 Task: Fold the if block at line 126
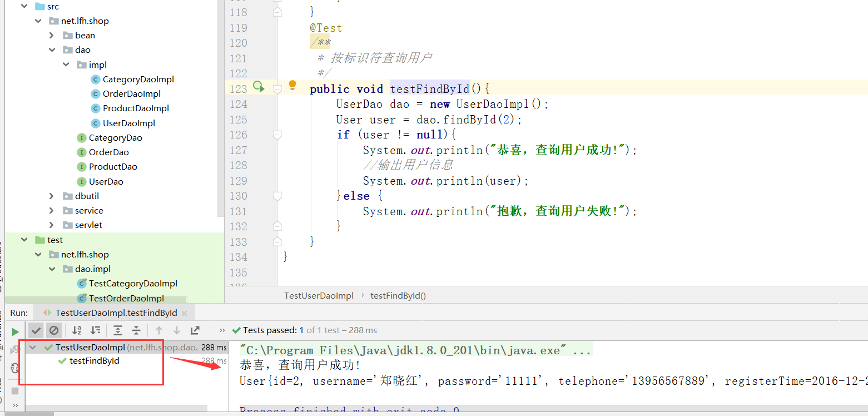coord(277,135)
